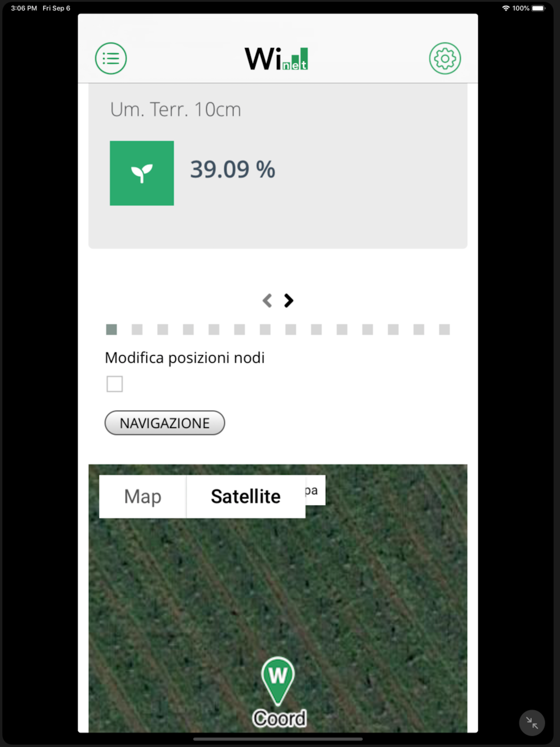Tap the green seedling sensor icon
560x747 pixels.
click(142, 173)
